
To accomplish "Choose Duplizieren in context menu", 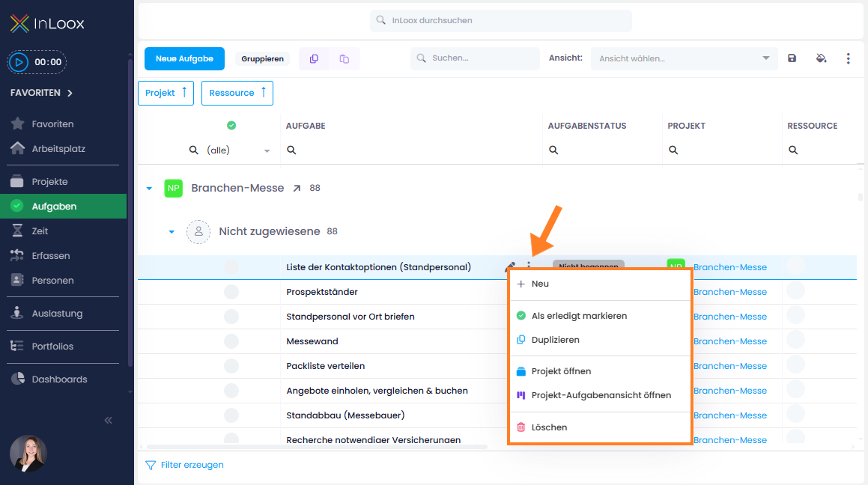I will click(600, 340).
